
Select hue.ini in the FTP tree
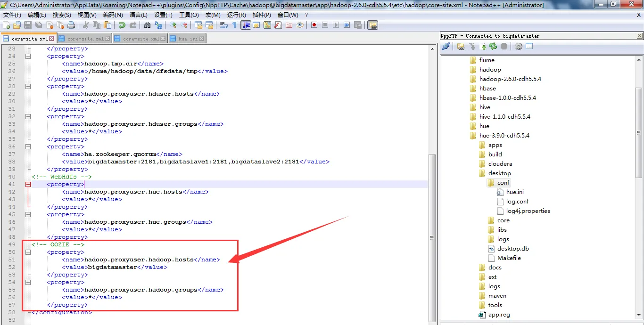click(515, 192)
